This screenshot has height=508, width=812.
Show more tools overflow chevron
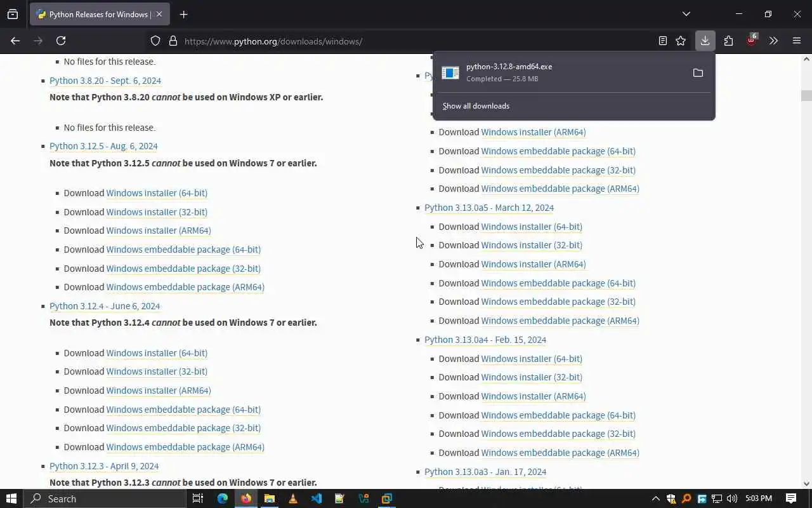[773, 41]
